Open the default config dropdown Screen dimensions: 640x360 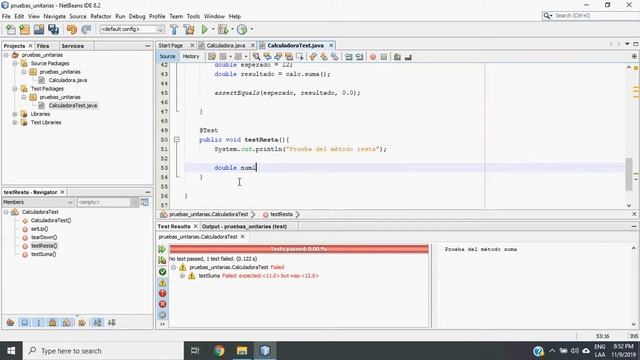[x=132, y=29]
